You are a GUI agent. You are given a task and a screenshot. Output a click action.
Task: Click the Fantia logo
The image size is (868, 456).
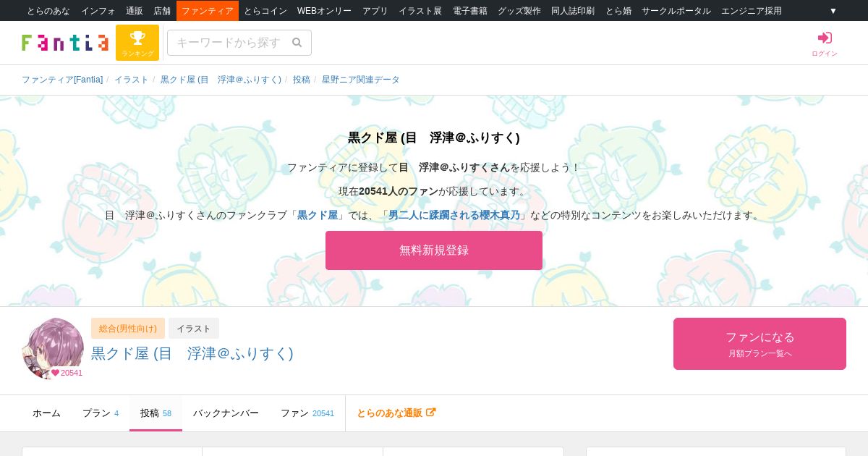coord(65,43)
